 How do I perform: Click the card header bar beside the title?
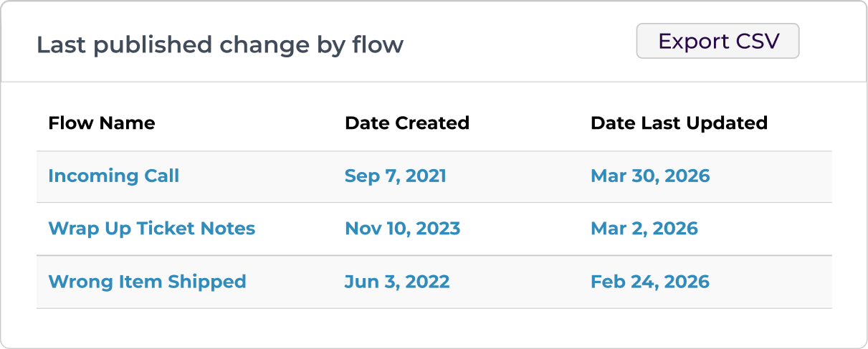click(x=516, y=44)
